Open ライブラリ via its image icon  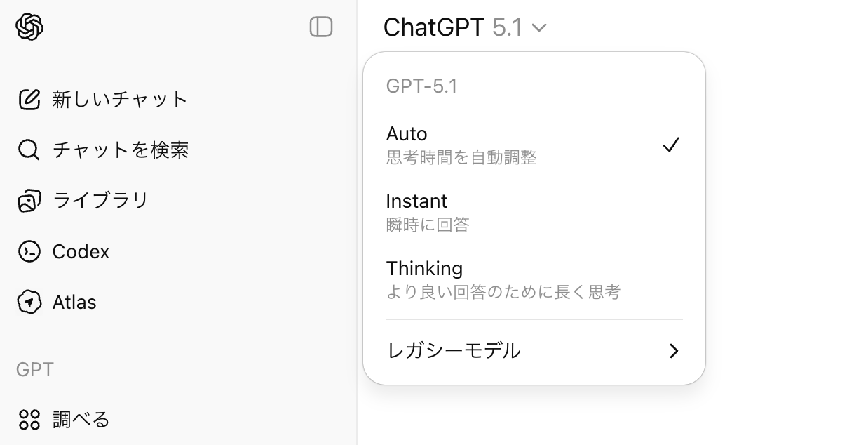(29, 200)
